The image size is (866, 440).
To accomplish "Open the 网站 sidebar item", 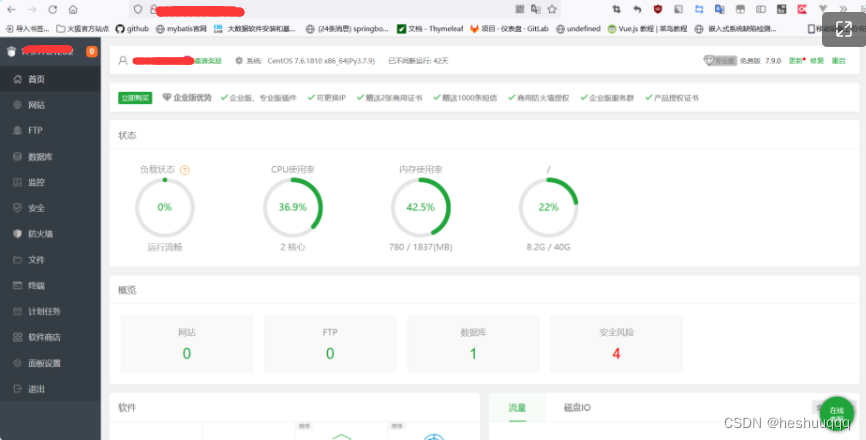I will (x=50, y=105).
